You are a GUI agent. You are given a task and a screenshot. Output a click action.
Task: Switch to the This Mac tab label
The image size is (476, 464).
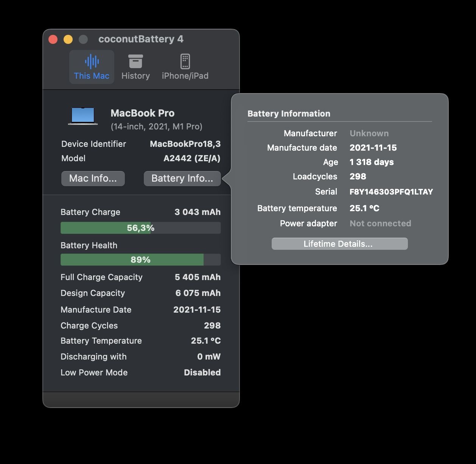92,76
